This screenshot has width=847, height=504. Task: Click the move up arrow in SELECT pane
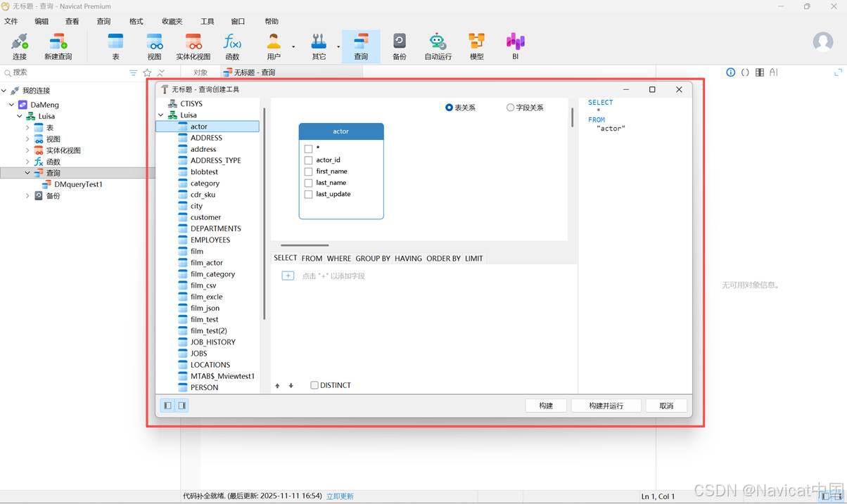(277, 385)
